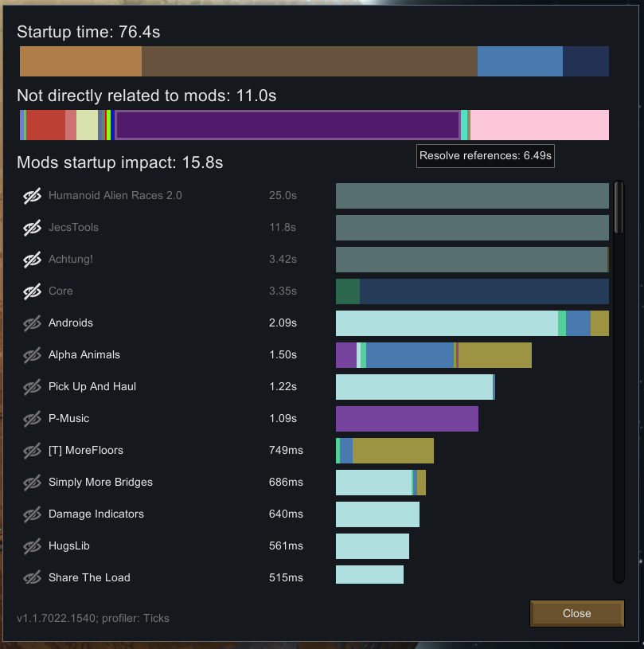Viewport: 644px width, 649px height.
Task: Hide the Androids mod entry
Action: click(32, 323)
